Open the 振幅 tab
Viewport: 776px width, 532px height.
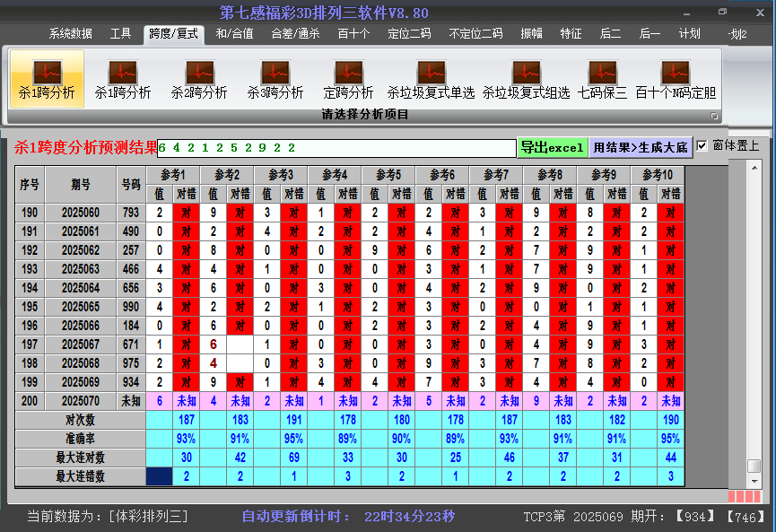(532, 34)
